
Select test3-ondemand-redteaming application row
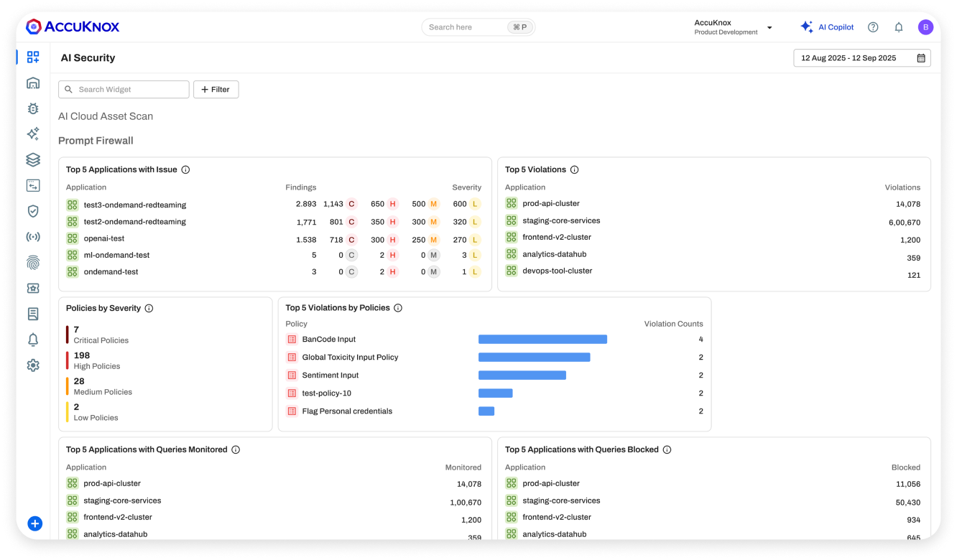point(134,205)
